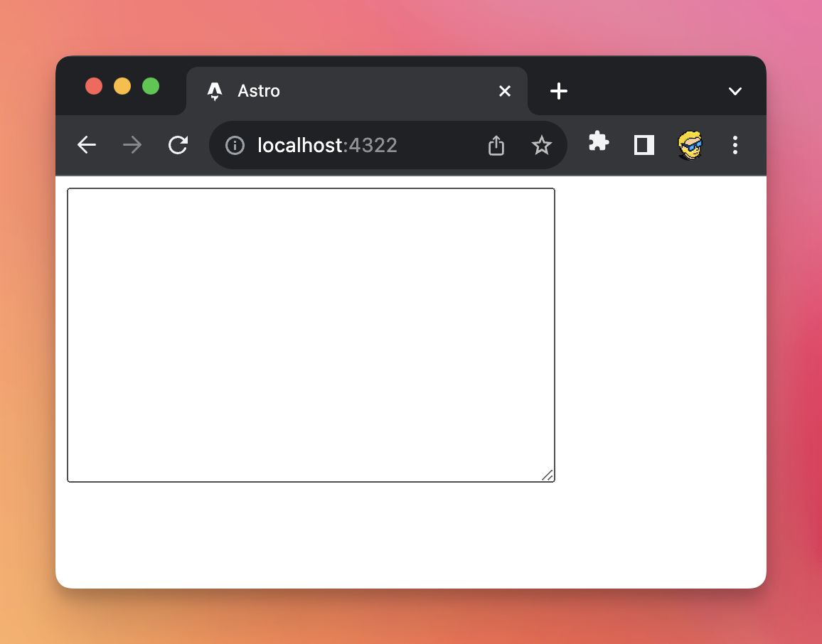This screenshot has width=822, height=644.
Task: Open the Extensions puzzle menu
Action: (x=599, y=142)
